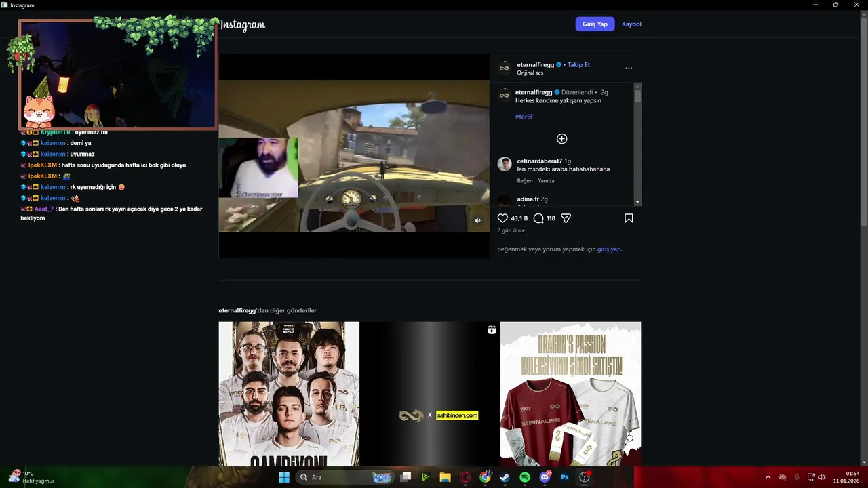Viewport: 868px width, 488px height.
Task: Click the 43,1 B likes count
Action: (x=519, y=218)
